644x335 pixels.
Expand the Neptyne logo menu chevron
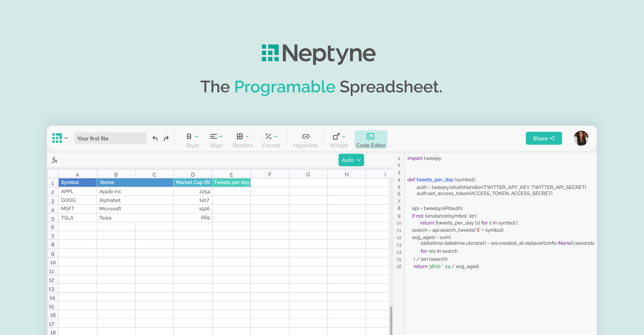pyautogui.click(x=66, y=138)
